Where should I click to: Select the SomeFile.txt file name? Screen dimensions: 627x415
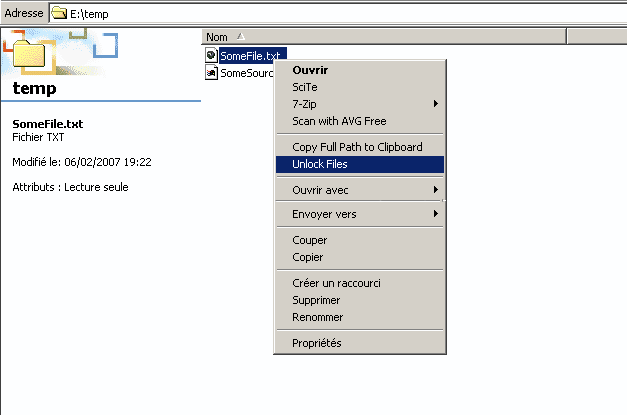click(x=250, y=56)
